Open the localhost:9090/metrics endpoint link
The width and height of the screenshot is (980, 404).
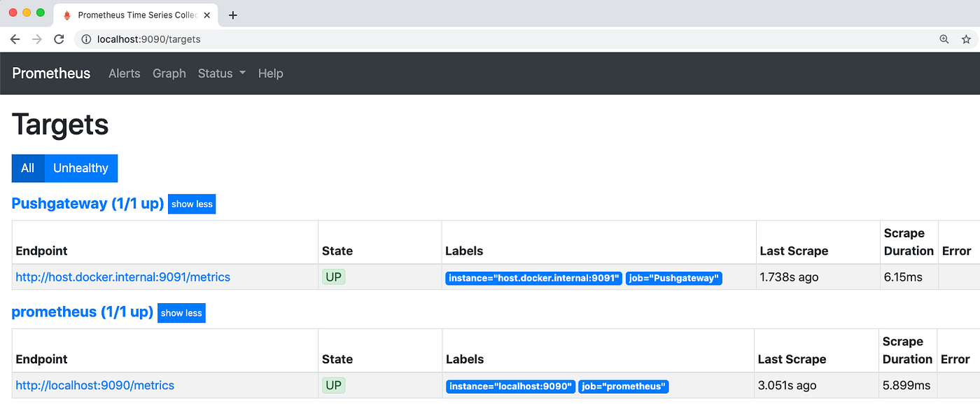95,385
